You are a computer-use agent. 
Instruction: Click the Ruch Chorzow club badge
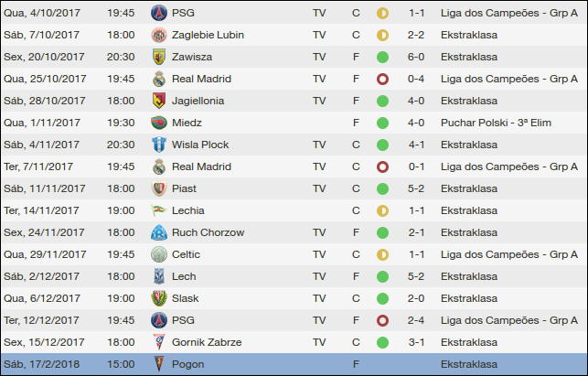coord(158,232)
